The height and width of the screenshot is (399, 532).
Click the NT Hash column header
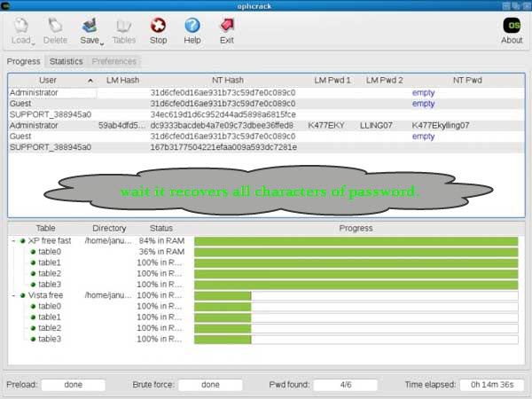228,80
